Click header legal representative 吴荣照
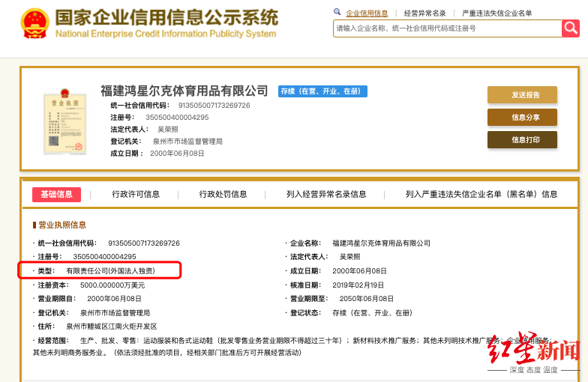 pyautogui.click(x=168, y=130)
